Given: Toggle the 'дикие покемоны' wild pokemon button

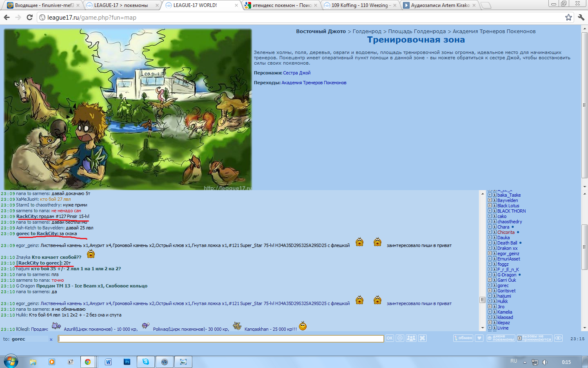Looking at the screenshot, I should point(501,338).
